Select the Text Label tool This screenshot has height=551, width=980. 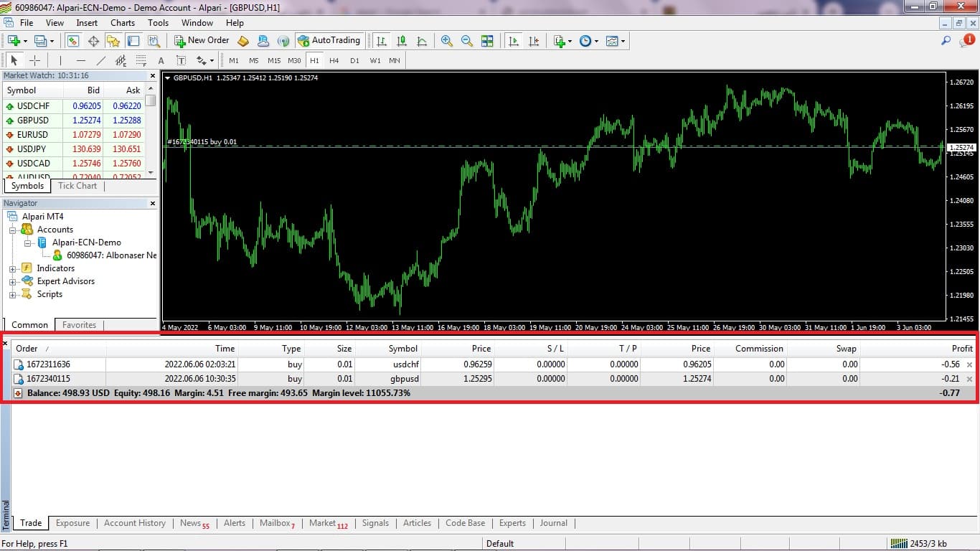pyautogui.click(x=181, y=60)
